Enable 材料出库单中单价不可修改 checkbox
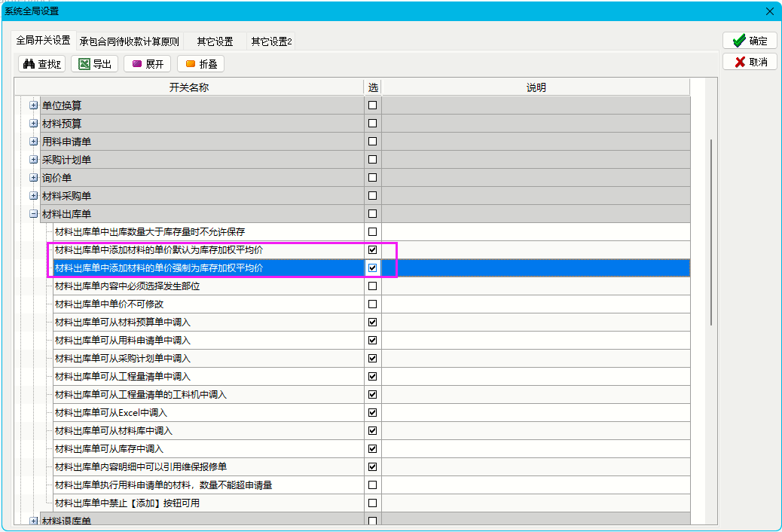Image resolution: width=782 pixels, height=532 pixels. pyautogui.click(x=372, y=304)
